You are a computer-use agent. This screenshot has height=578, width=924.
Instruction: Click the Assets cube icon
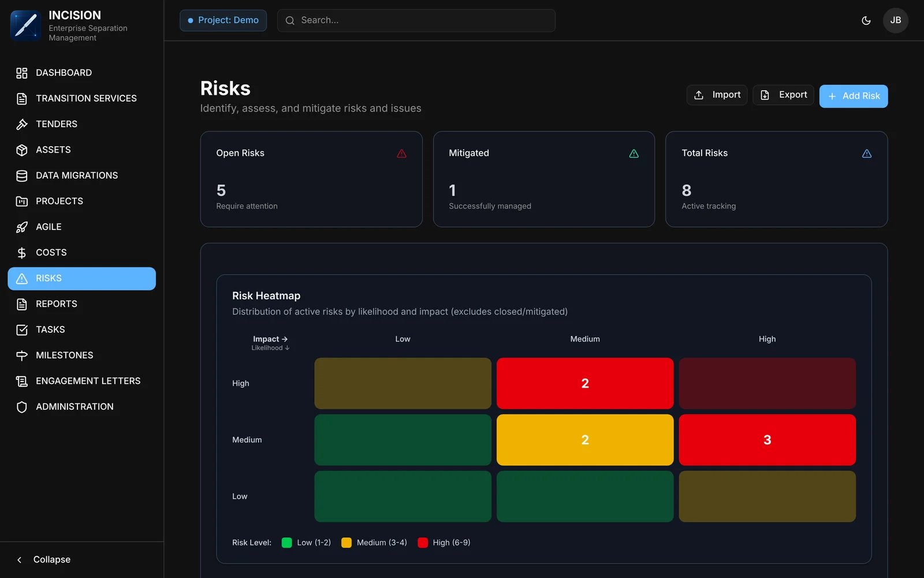[x=22, y=150]
